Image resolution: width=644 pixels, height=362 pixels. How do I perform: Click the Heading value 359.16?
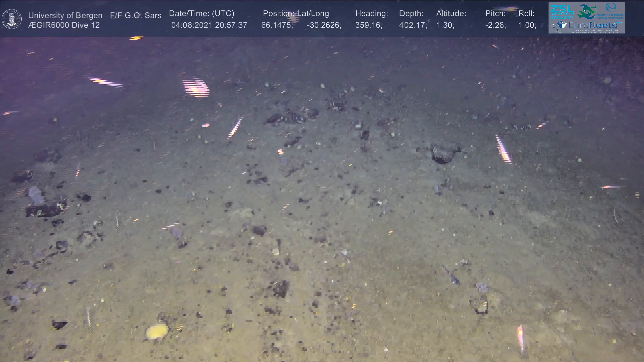coord(369,25)
